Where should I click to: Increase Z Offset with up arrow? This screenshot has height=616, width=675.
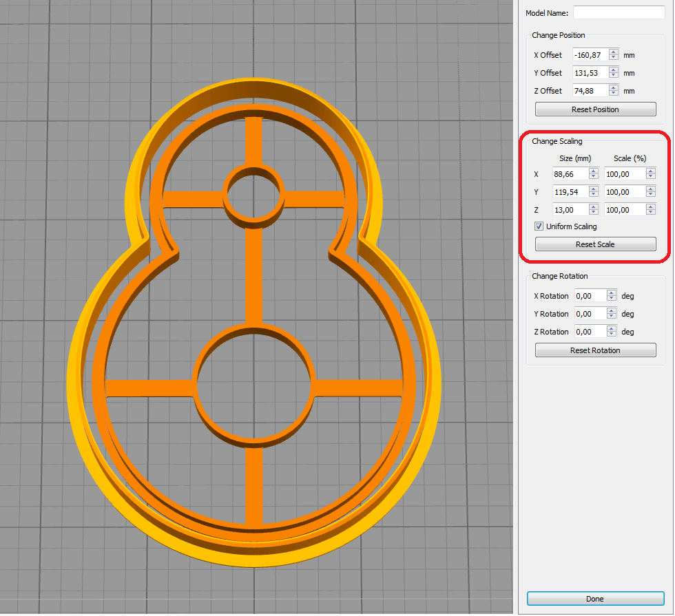point(614,87)
